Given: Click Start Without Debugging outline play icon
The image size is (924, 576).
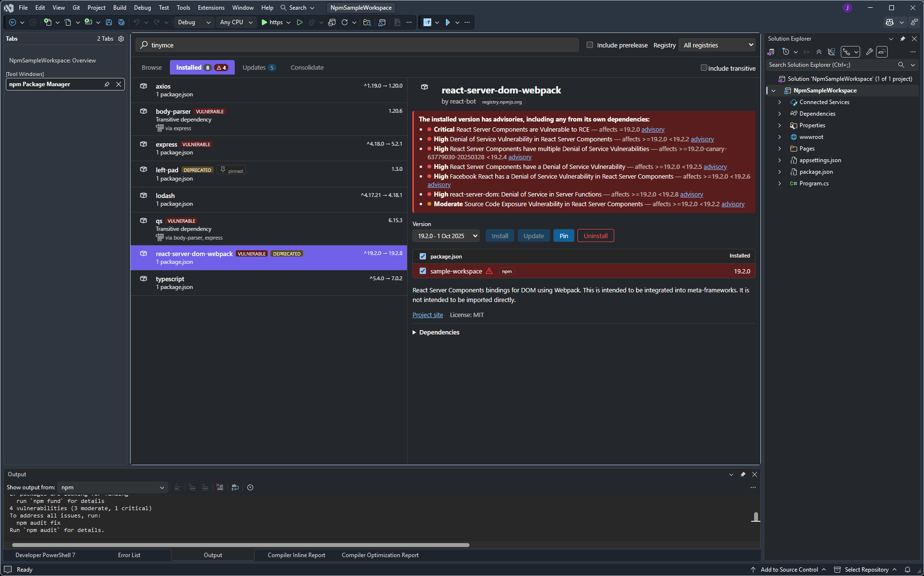Looking at the screenshot, I should click(x=300, y=22).
